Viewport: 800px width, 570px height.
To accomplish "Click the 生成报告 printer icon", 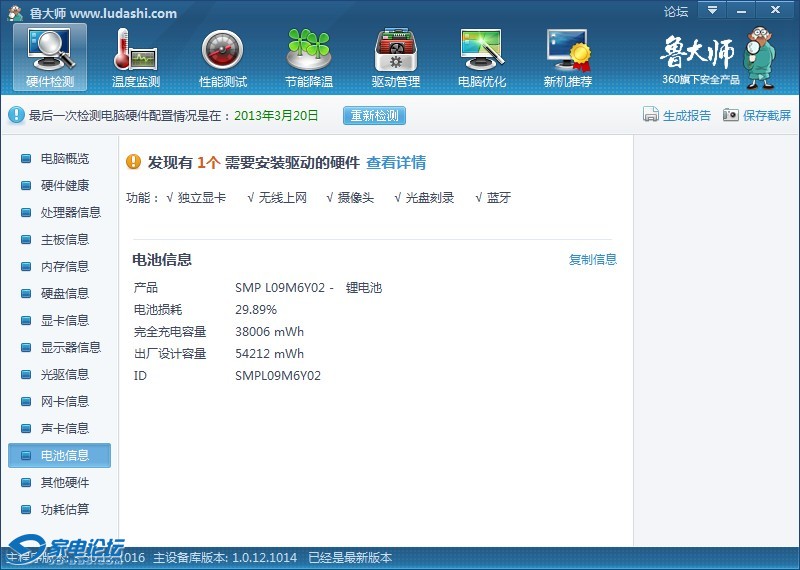I will [651, 115].
